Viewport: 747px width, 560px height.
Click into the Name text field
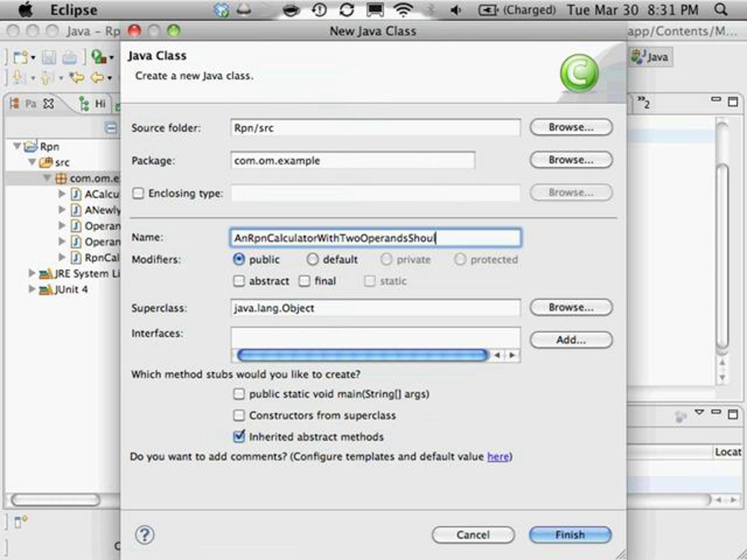coord(376,238)
